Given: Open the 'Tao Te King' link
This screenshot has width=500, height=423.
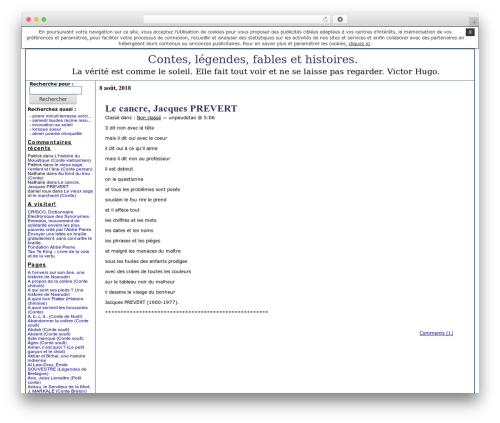Looking at the screenshot, I should coord(58,254).
